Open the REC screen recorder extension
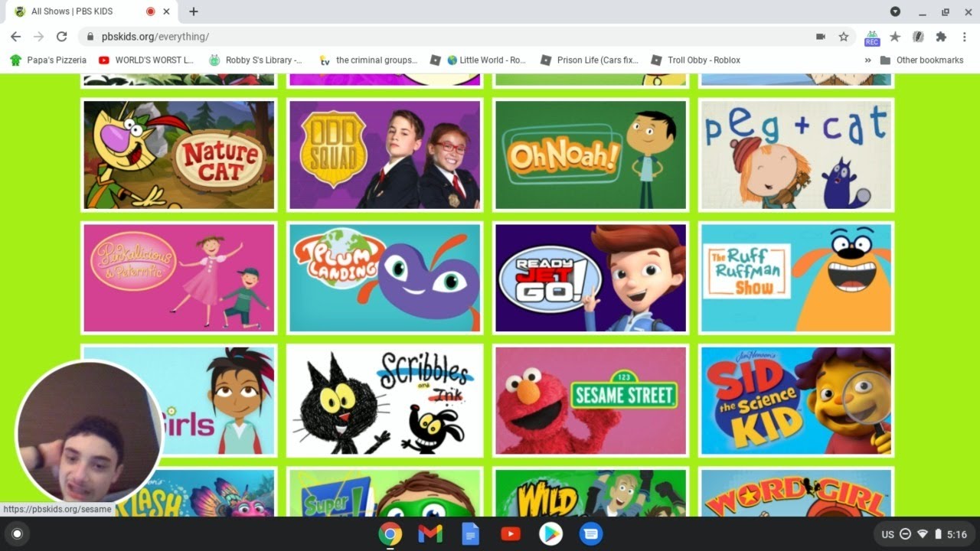 872,37
